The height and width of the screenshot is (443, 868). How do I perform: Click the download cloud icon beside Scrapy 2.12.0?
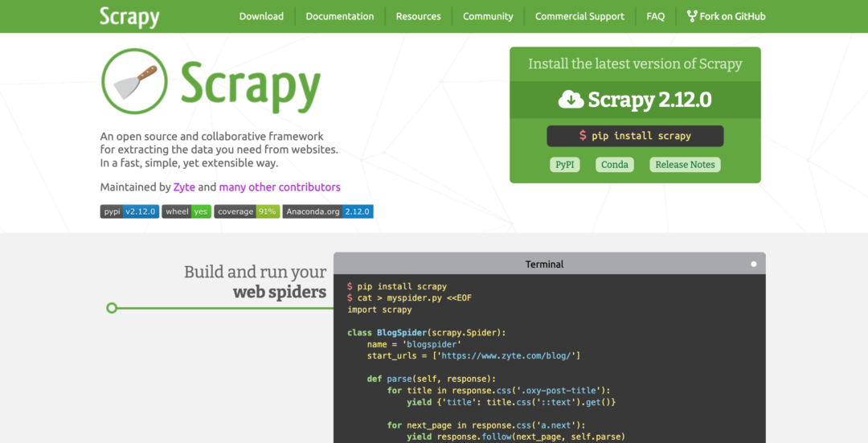[571, 100]
